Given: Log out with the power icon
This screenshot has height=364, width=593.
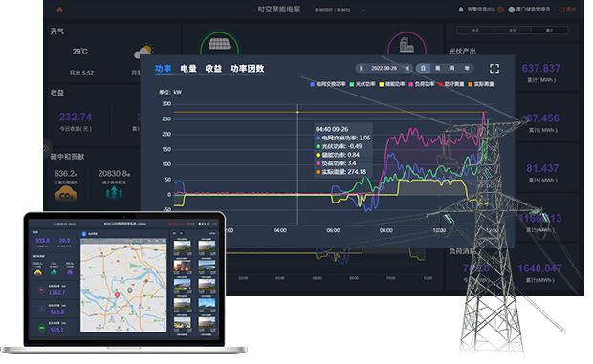Looking at the screenshot, I should tap(561, 10).
